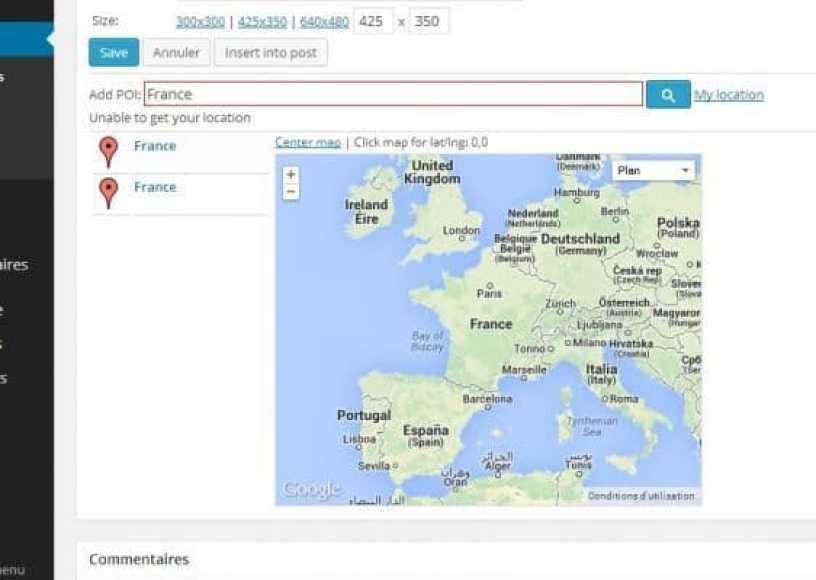
Task: Click the London label on the map
Action: (x=461, y=230)
